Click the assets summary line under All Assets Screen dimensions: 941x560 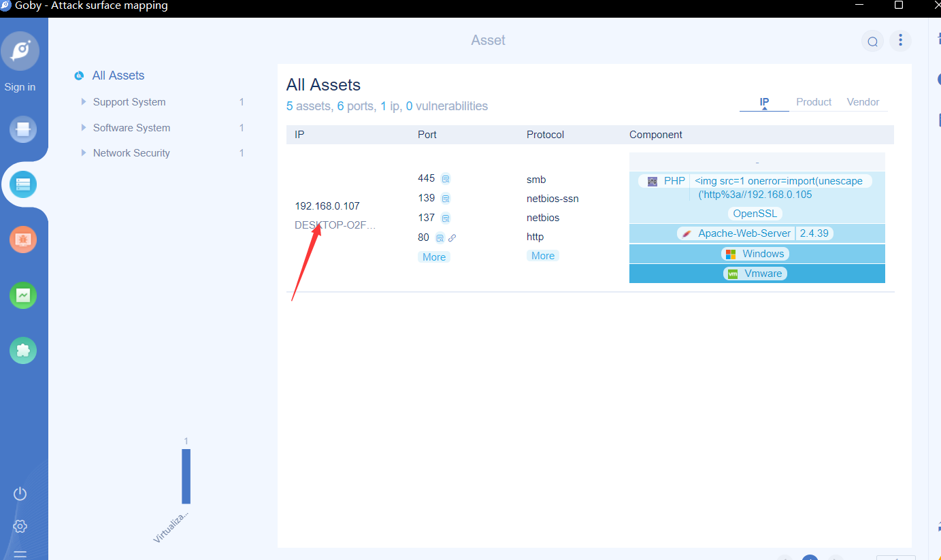pos(387,106)
